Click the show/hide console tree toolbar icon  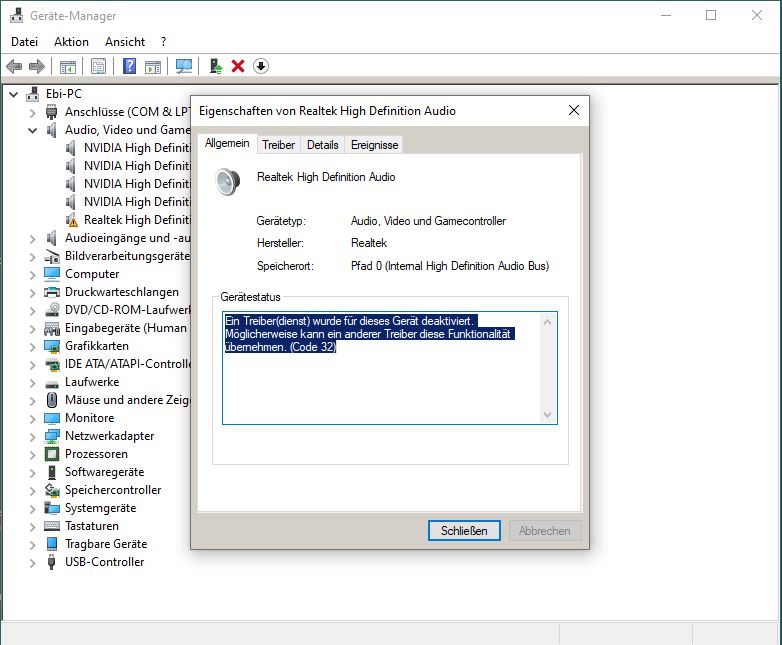coord(68,66)
